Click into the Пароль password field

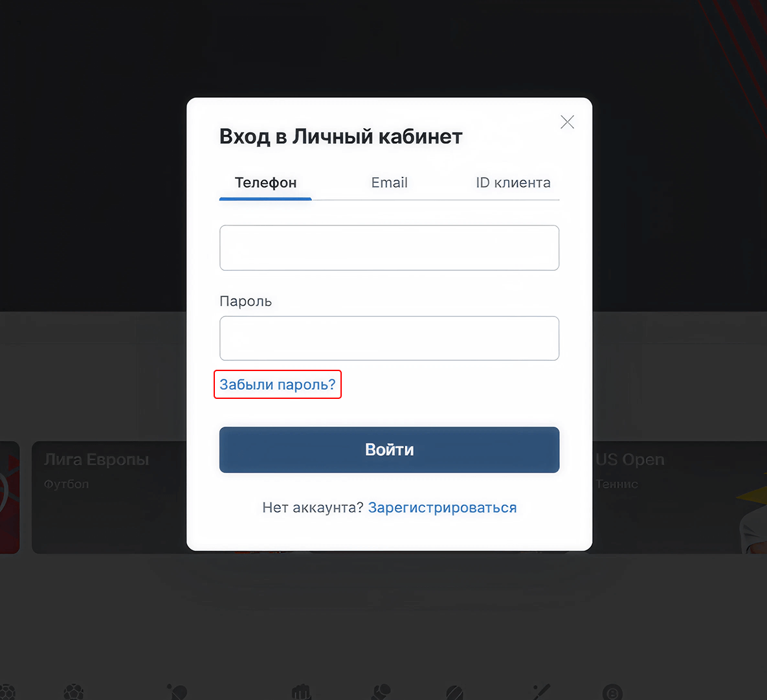pyautogui.click(x=390, y=338)
